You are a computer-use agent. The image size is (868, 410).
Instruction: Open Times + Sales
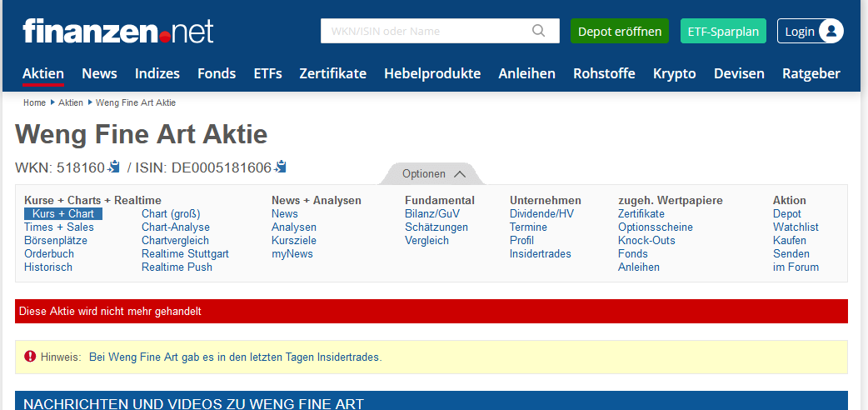pos(58,227)
